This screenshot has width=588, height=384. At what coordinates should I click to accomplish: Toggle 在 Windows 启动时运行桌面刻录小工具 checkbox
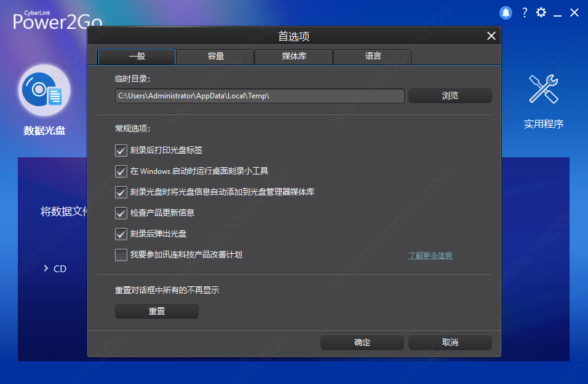[x=121, y=171]
